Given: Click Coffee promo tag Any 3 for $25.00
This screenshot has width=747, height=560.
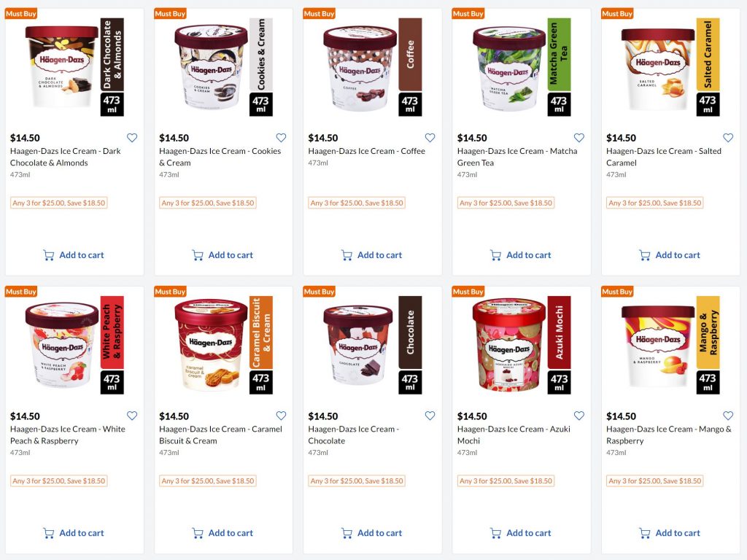Looking at the screenshot, I should [x=357, y=203].
